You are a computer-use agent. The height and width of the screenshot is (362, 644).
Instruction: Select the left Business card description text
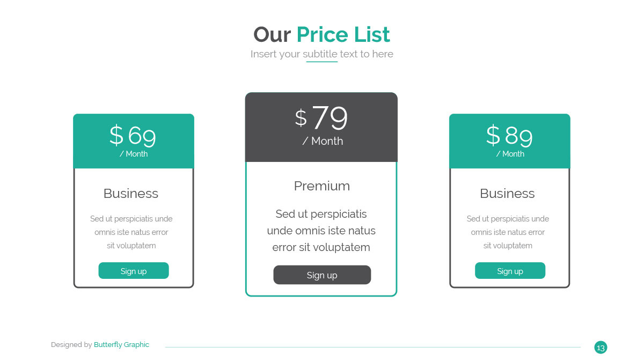(x=131, y=232)
